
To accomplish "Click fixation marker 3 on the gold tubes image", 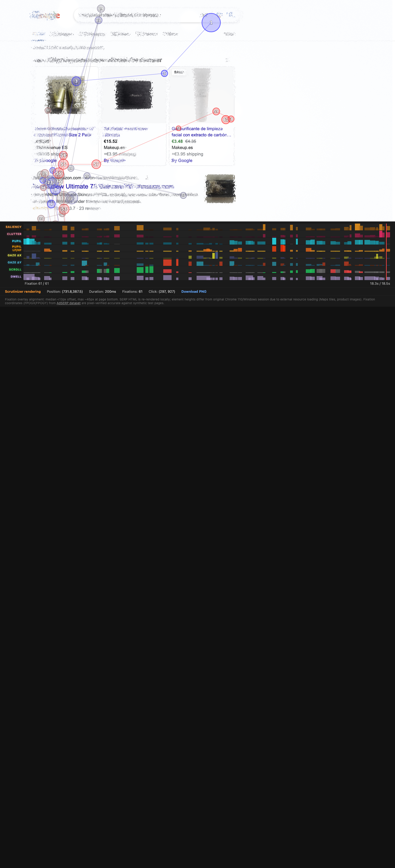I will pyautogui.click(x=76, y=81).
